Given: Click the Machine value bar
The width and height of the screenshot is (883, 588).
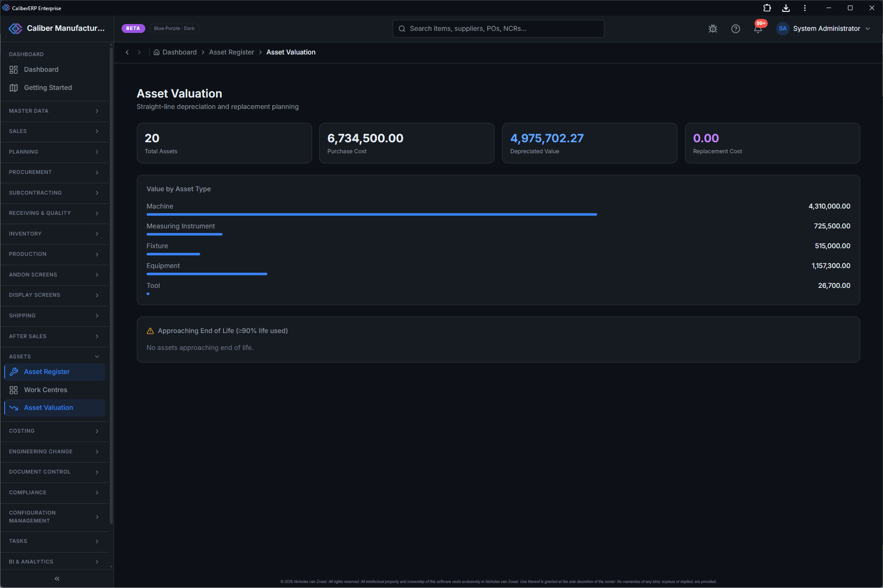Looking at the screenshot, I should [x=372, y=214].
